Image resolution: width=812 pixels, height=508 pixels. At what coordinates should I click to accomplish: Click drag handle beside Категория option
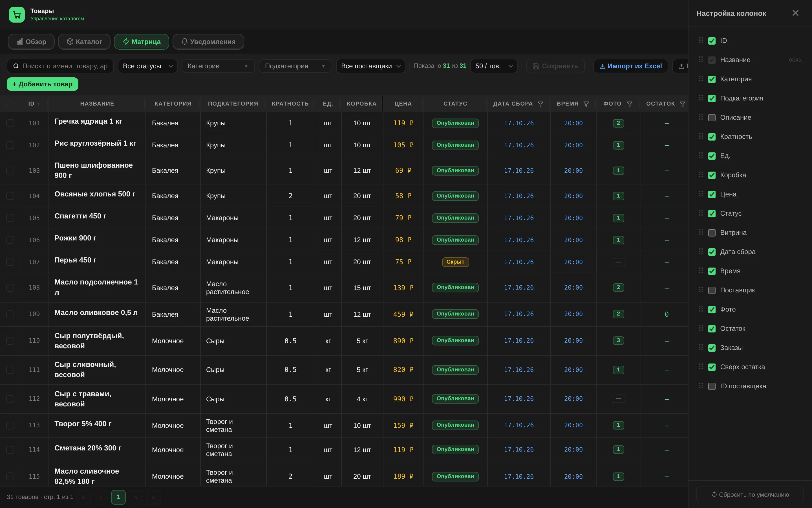pos(701,79)
